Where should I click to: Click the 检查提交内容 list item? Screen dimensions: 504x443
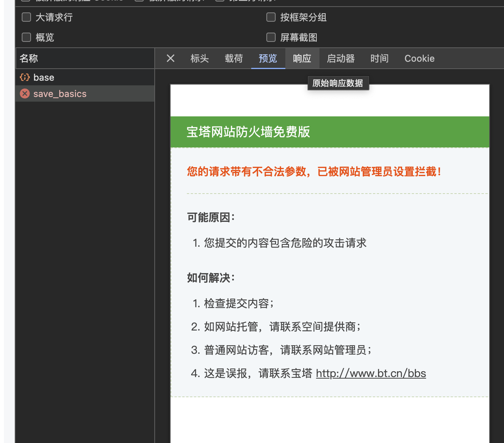239,303
